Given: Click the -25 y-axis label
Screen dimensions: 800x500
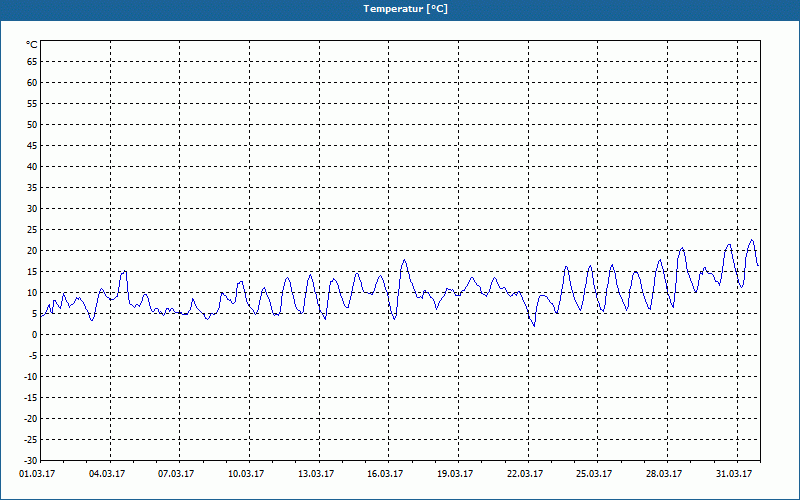Looking at the screenshot, I should click(30, 439).
